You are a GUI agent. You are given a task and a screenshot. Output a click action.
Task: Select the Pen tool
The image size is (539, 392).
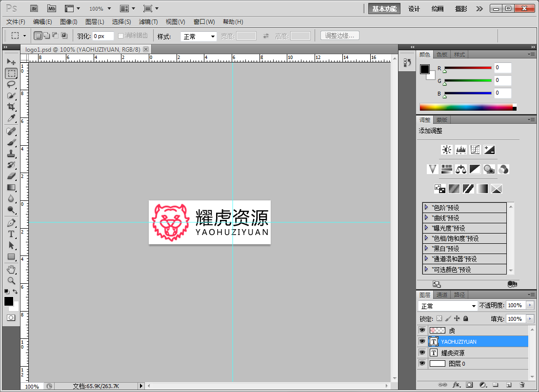coord(11,223)
